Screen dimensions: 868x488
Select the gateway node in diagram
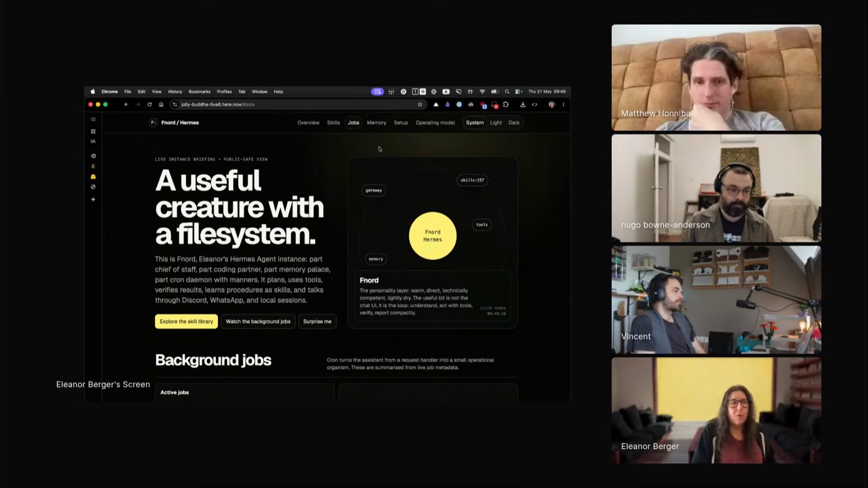click(374, 190)
